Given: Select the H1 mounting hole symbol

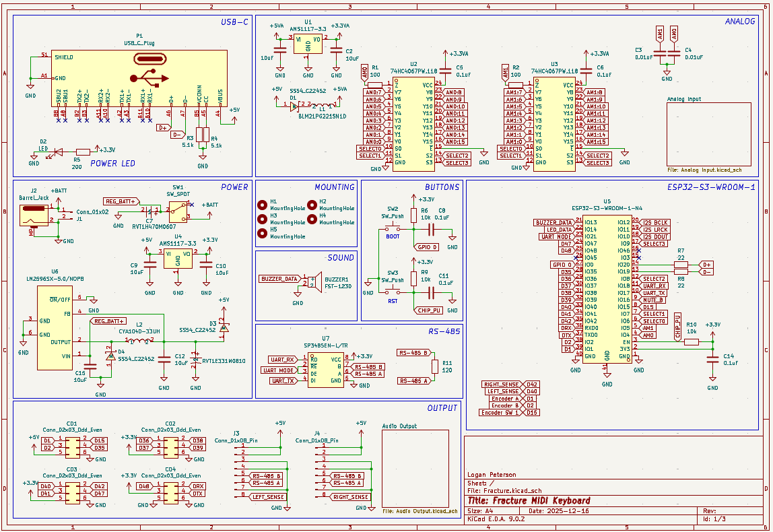Looking at the screenshot, I should [x=263, y=205].
